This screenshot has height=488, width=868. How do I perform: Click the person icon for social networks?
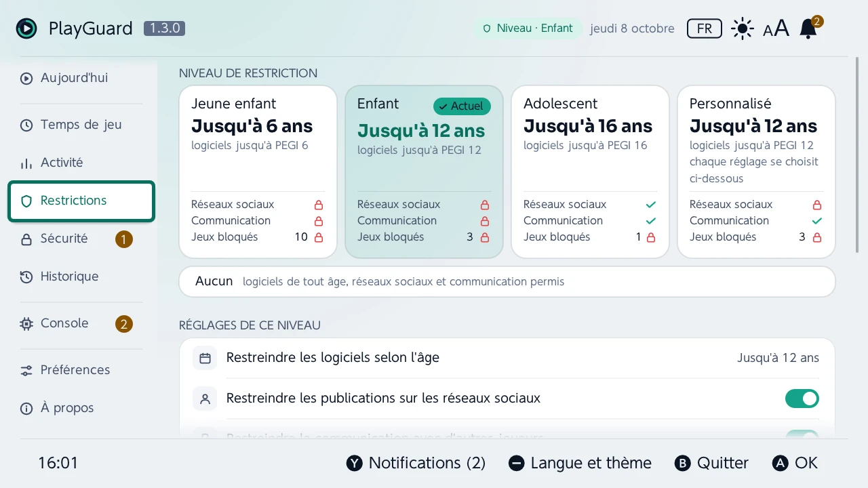click(205, 399)
